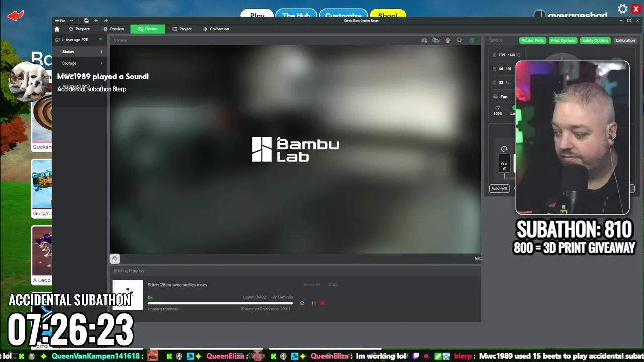Open Print Options
This screenshot has width=644, height=362.
point(563,40)
